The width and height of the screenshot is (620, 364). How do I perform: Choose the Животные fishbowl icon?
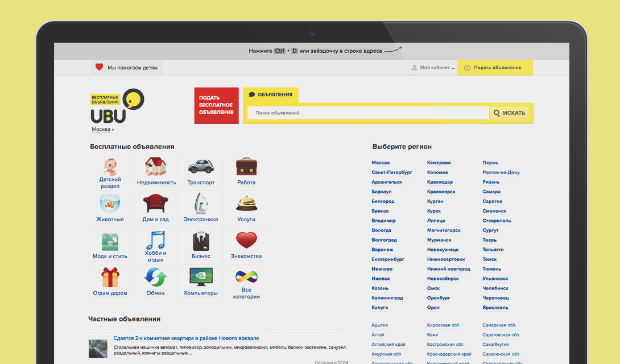click(110, 204)
